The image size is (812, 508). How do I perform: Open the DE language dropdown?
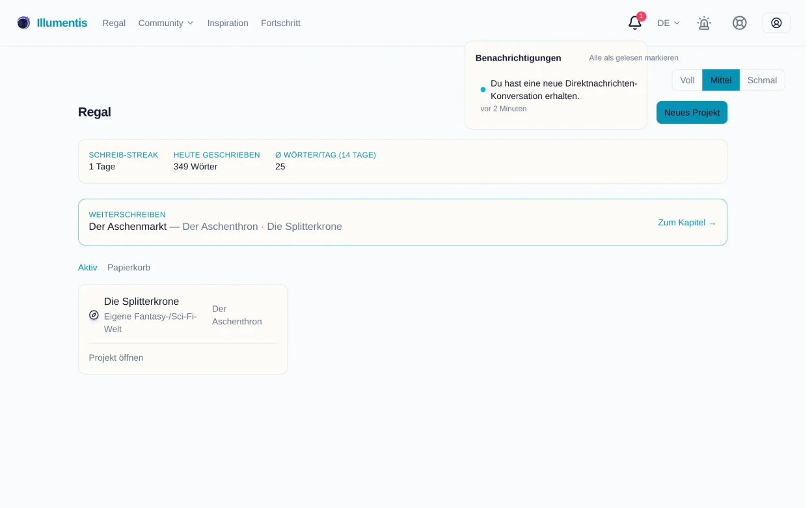tap(668, 23)
